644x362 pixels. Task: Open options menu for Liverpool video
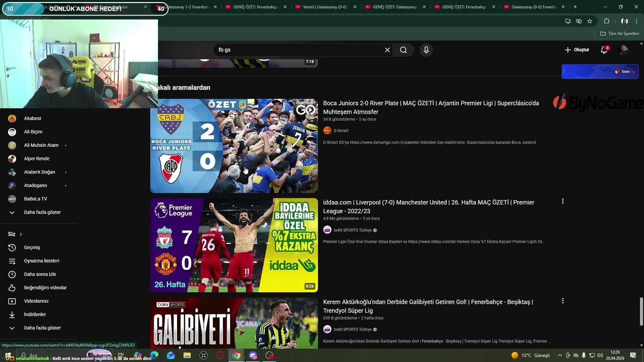(x=562, y=201)
